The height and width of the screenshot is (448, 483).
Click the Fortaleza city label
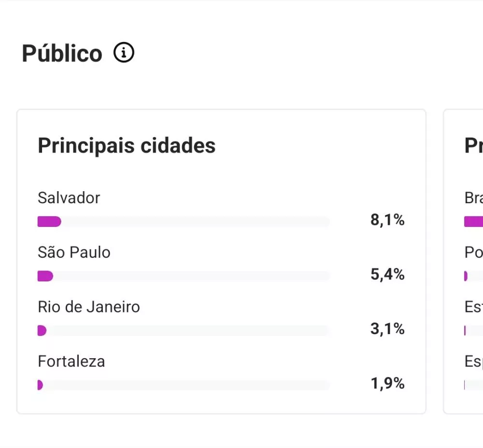click(71, 362)
